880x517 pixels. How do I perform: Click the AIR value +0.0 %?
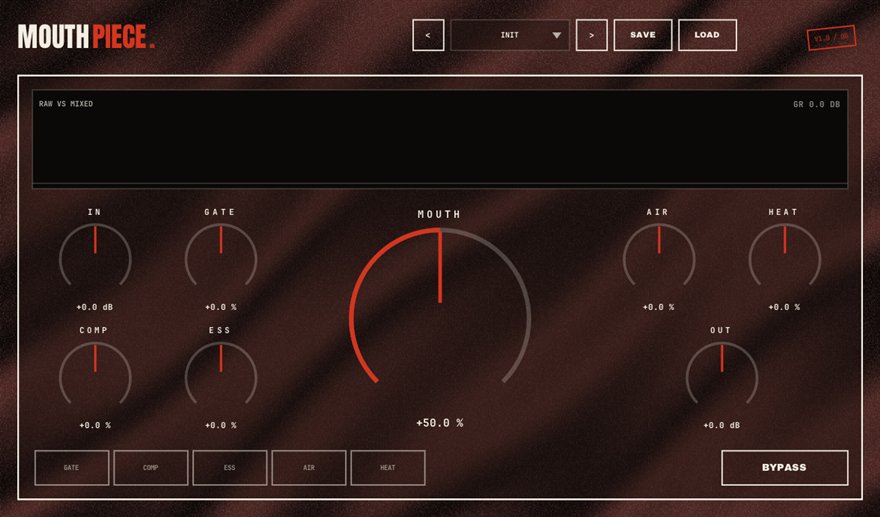[x=658, y=307]
